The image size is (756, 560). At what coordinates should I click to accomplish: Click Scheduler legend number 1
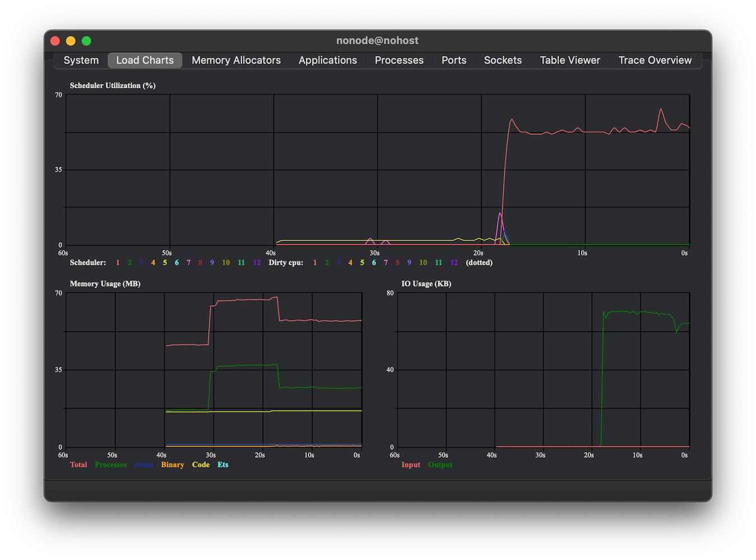pyautogui.click(x=118, y=262)
